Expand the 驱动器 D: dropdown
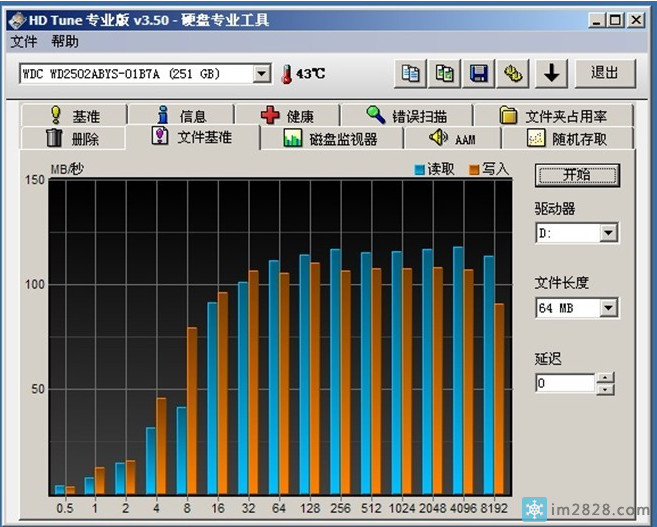Viewport: 657px width, 527px height. (608, 233)
